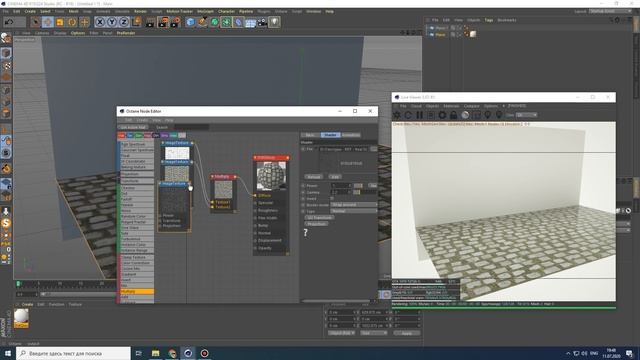Toggle the Y axis lock
The image size is (640, 360).
[x=112, y=22]
